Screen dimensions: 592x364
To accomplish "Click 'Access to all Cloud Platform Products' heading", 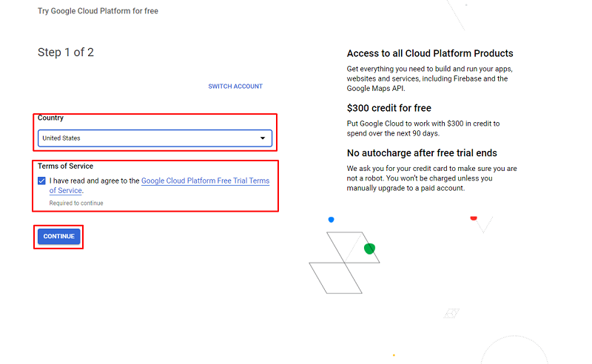I will tap(430, 53).
